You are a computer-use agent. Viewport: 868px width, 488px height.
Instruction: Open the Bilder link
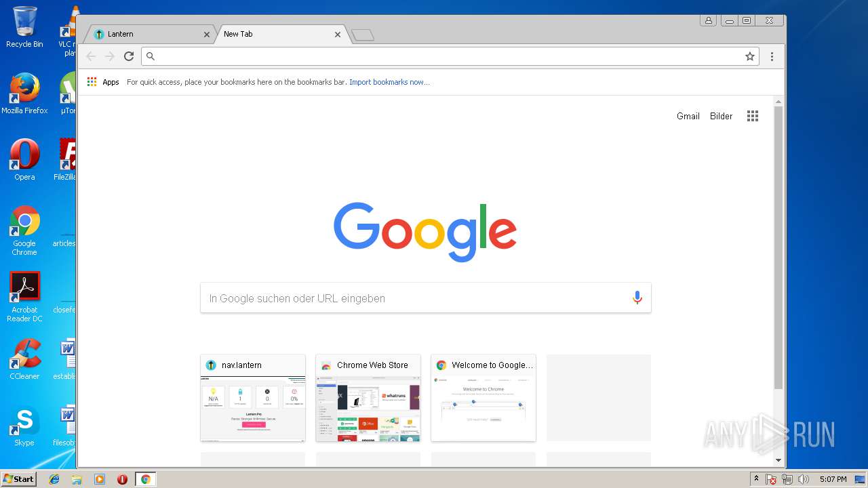pyautogui.click(x=721, y=116)
